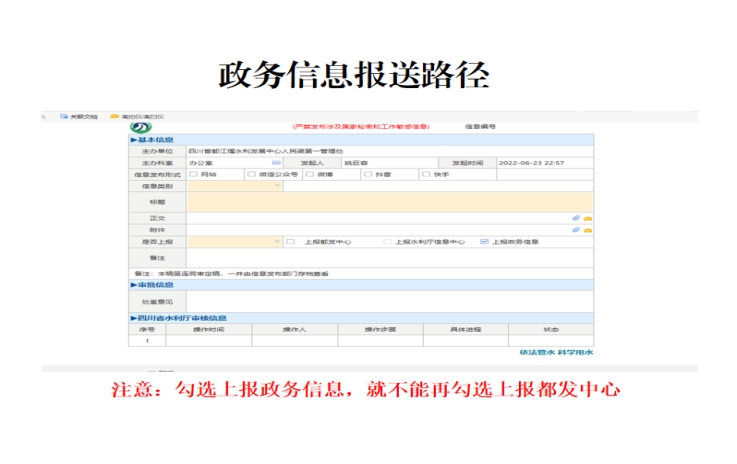Viewport: 737px width, 464px height.
Task: Collapse the 基本信息 section
Action: pyautogui.click(x=134, y=140)
